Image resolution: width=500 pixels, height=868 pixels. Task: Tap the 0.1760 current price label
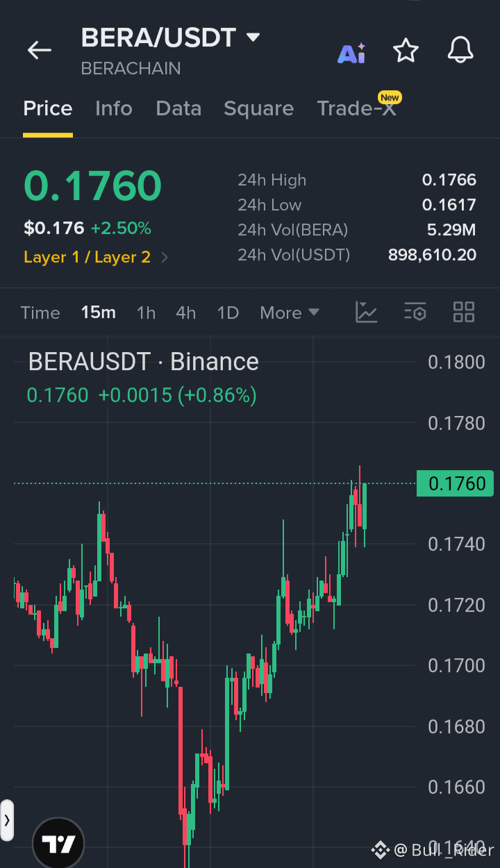(x=456, y=483)
